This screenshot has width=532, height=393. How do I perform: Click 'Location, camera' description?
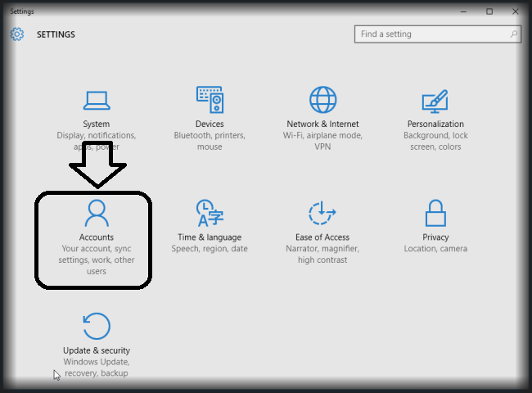pyautogui.click(x=435, y=249)
